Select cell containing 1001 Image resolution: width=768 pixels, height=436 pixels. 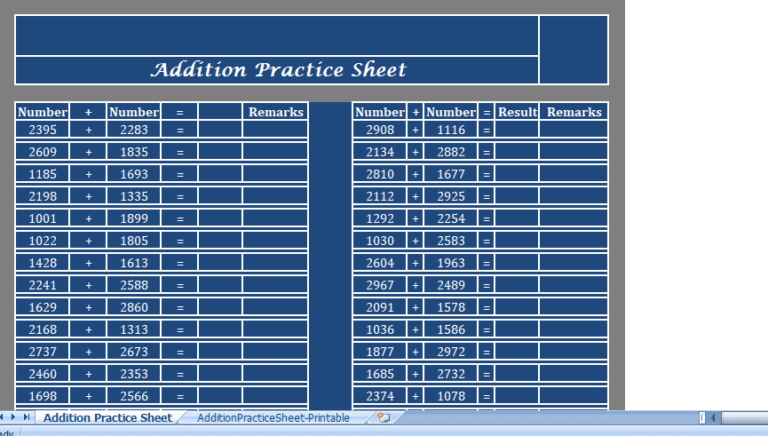click(x=43, y=218)
